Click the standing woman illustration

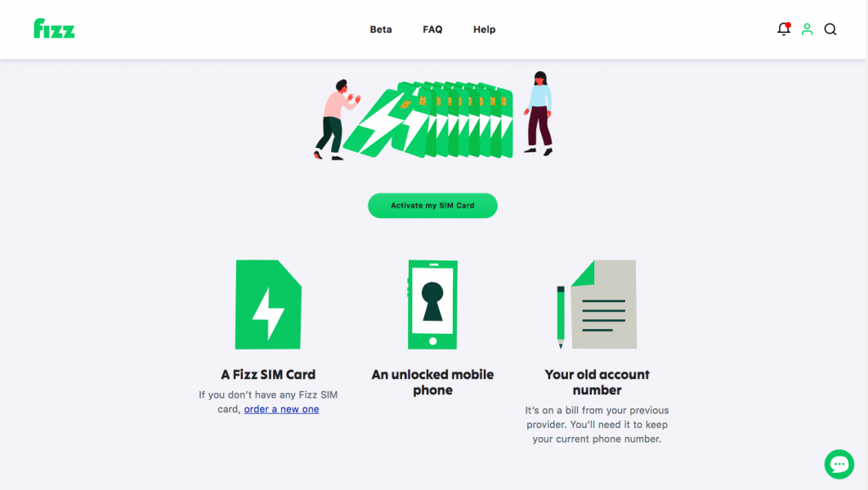[539, 114]
